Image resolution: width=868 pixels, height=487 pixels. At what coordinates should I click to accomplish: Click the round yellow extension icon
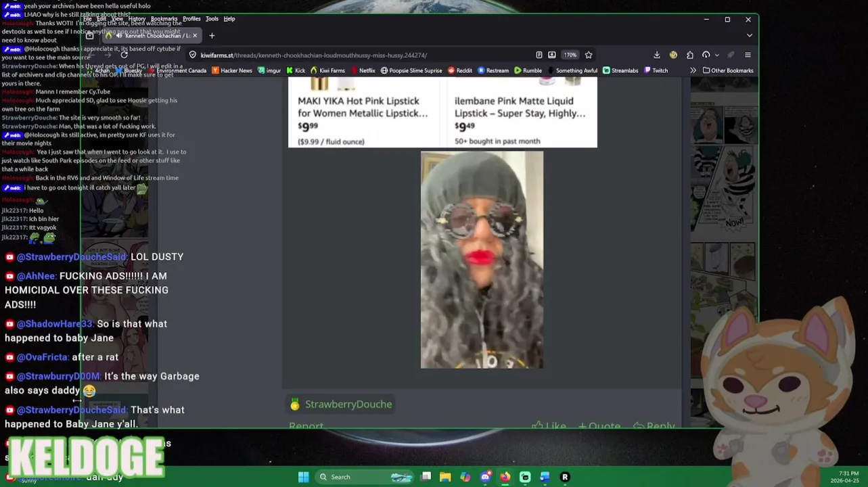click(673, 55)
